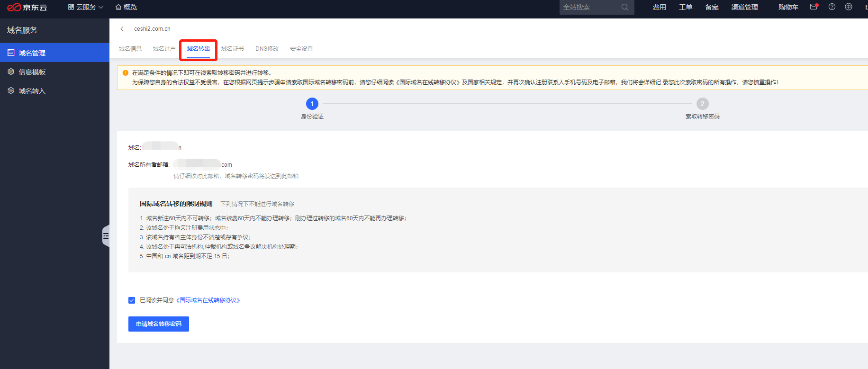Expand the 云服务 dropdown menu
868x369 pixels.
pos(86,7)
